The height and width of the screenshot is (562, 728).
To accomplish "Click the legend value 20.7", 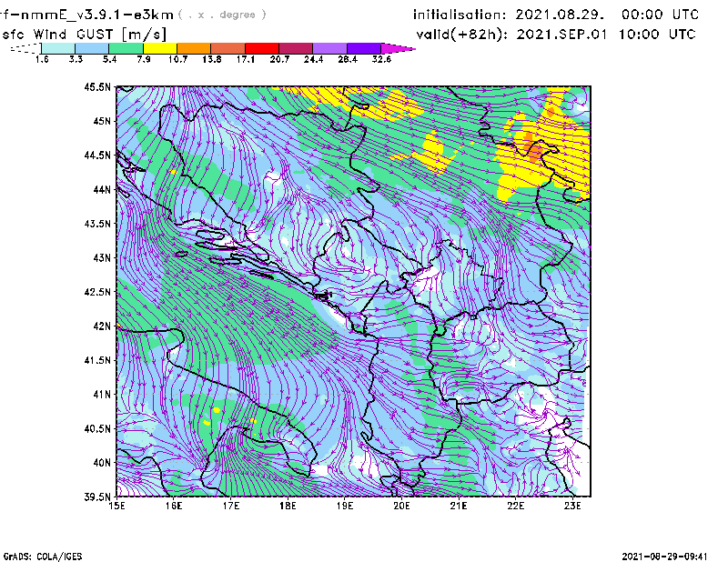I will click(279, 59).
